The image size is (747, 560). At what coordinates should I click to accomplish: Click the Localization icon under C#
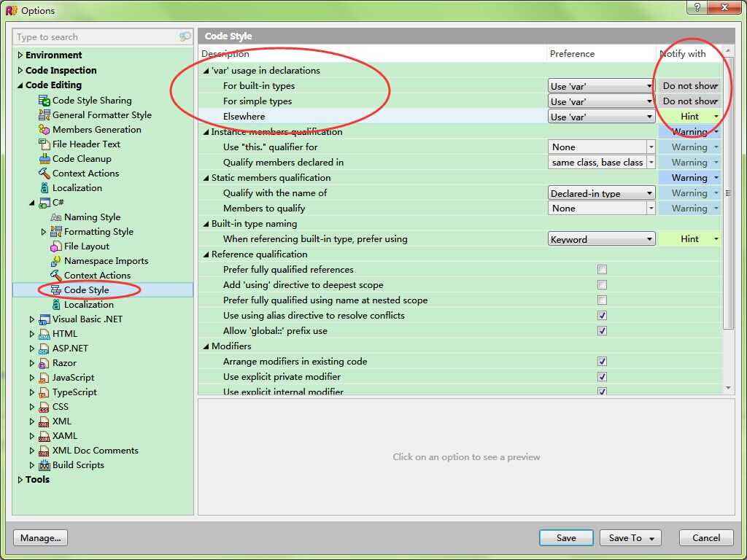click(55, 305)
